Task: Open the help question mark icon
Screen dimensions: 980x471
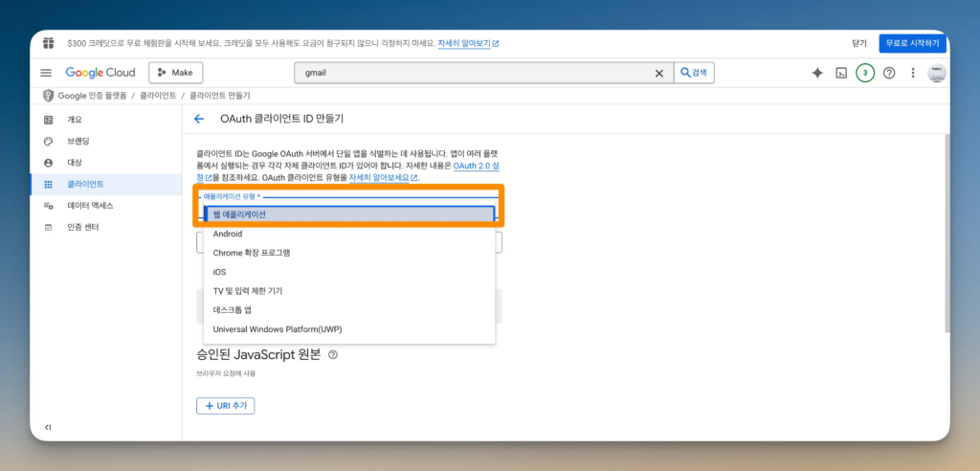Action: (889, 73)
